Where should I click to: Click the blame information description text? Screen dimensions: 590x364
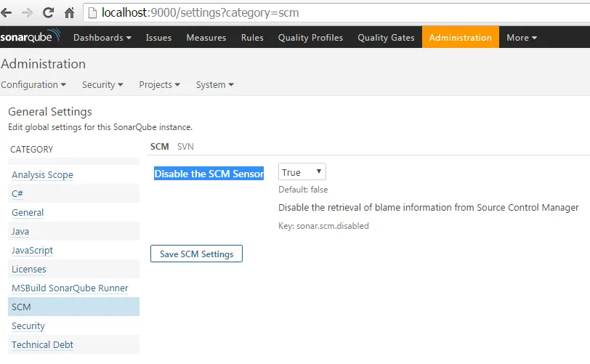tap(429, 207)
